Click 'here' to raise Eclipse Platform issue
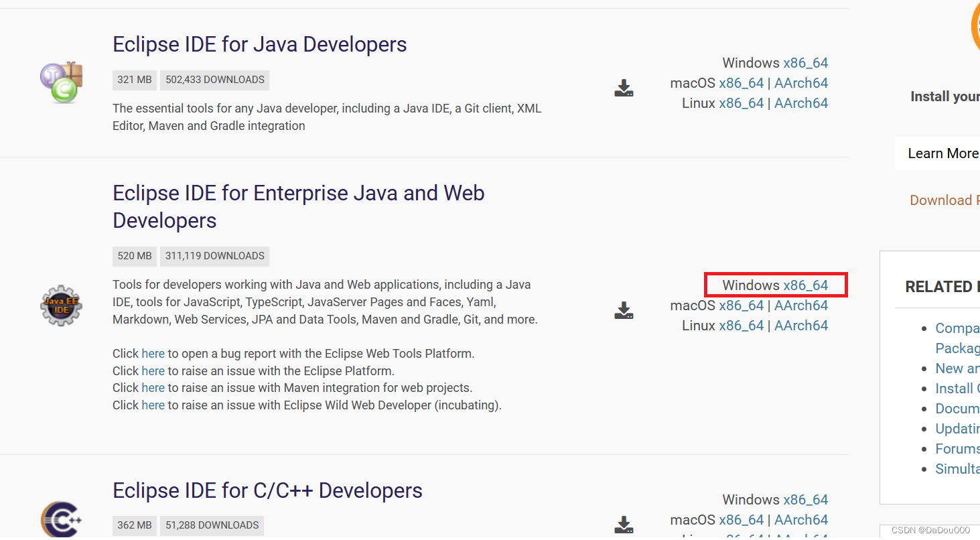 [153, 370]
